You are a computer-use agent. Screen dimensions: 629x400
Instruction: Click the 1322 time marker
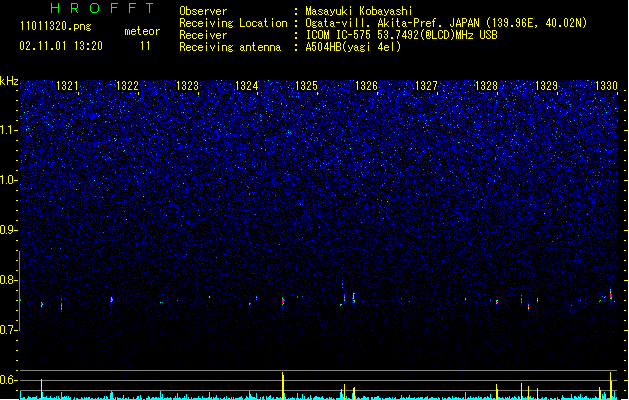pos(127,86)
